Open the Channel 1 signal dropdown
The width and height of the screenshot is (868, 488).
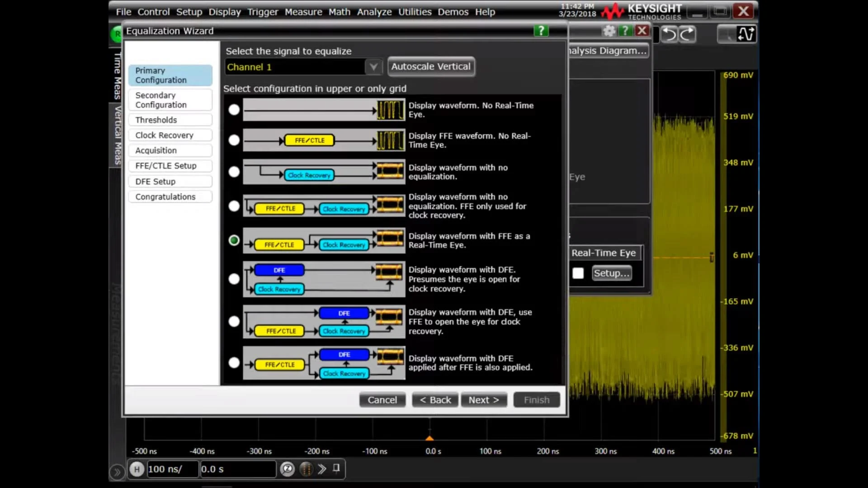tap(304, 67)
